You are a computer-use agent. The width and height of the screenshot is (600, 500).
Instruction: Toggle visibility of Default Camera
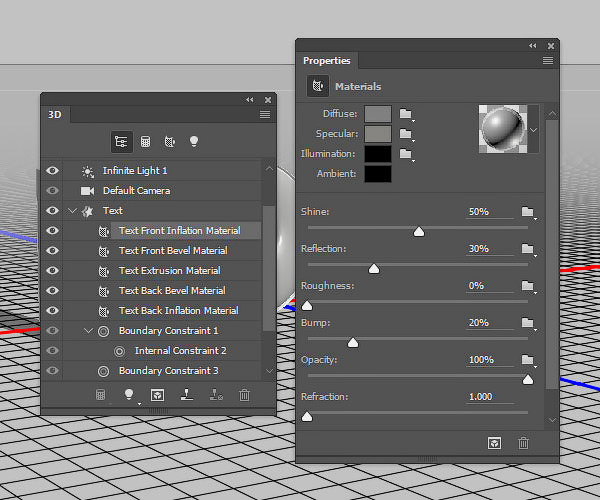point(52,190)
